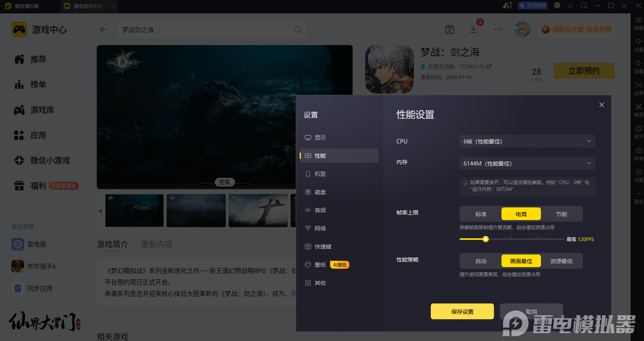Screen dimensions: 644x341
Task: Expand the CPU cores dropdown
Action: point(527,141)
